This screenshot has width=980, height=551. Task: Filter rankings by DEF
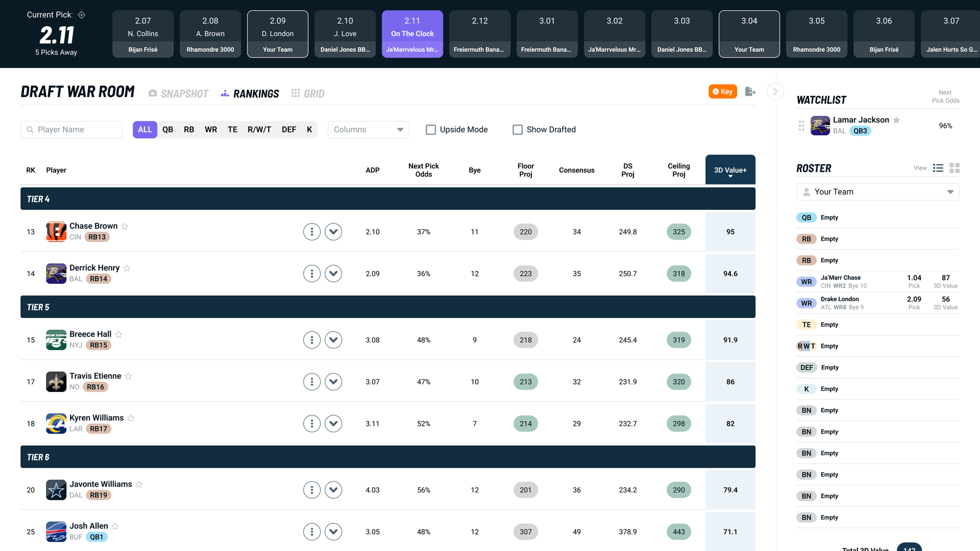(x=289, y=130)
